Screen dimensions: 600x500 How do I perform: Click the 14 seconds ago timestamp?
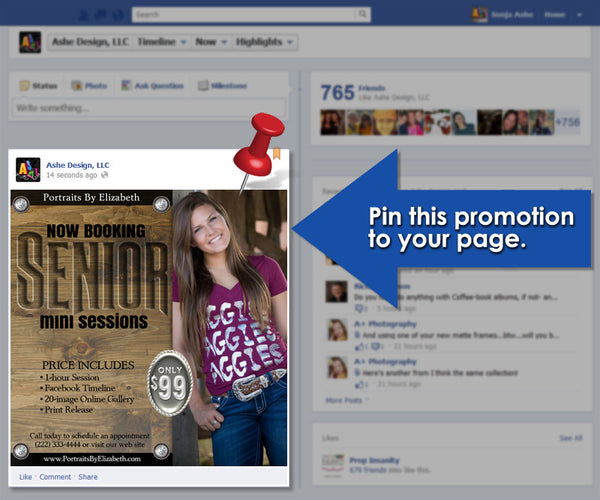pyautogui.click(x=72, y=175)
